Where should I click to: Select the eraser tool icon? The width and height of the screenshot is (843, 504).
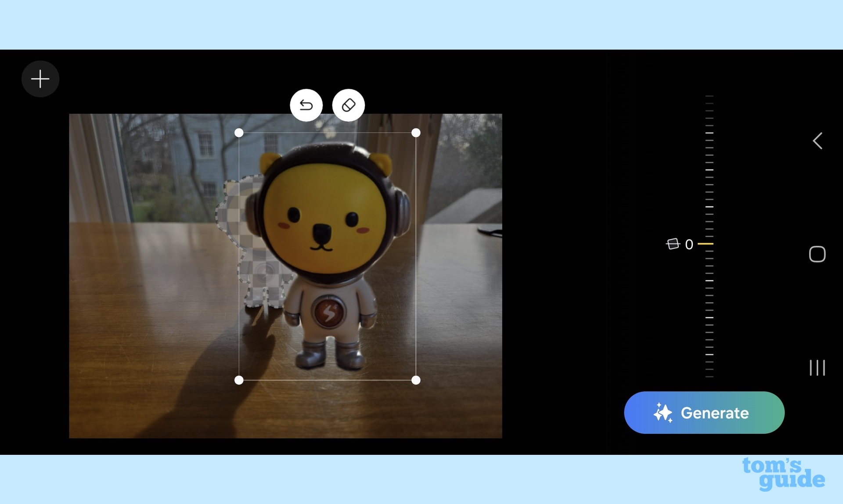(x=348, y=105)
